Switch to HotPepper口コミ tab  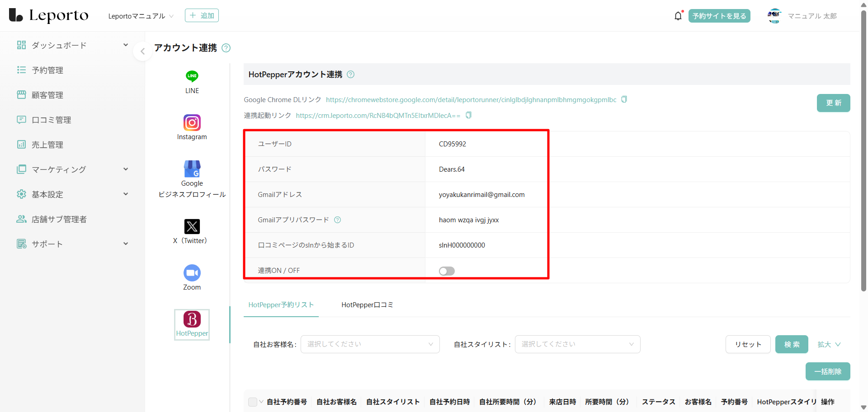click(x=367, y=305)
